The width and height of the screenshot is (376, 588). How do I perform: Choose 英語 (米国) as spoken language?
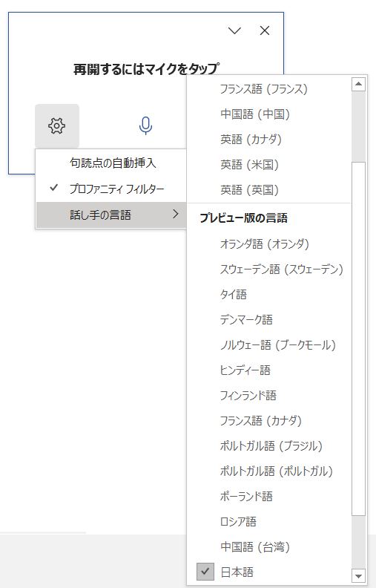tap(269, 165)
